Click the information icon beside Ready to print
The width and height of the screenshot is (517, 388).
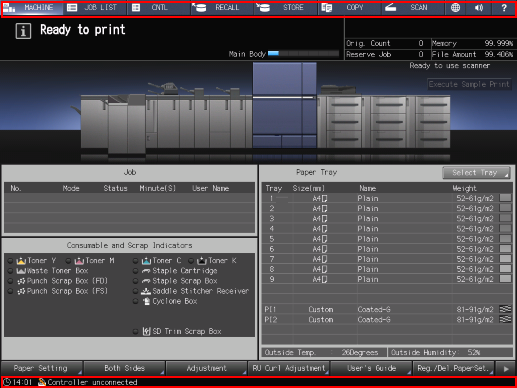(x=23, y=31)
